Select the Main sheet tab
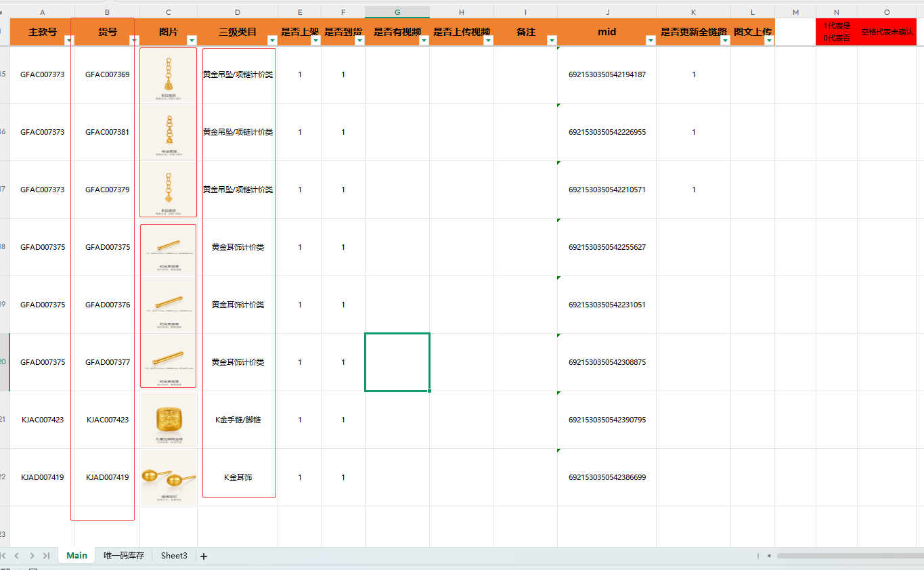This screenshot has width=924, height=570. (76, 556)
